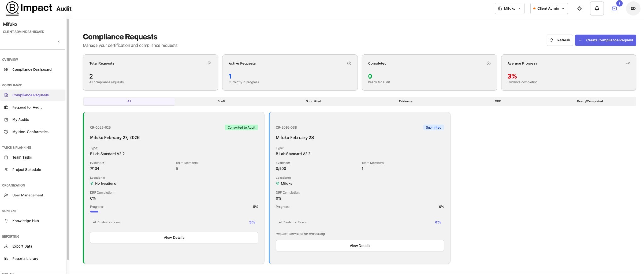View details of MIfuko February 28 request
Screen dimensions: 644x274
360,246
